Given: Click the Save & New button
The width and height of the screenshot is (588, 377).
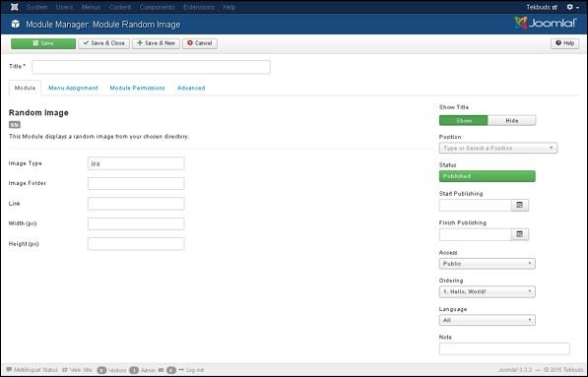Looking at the screenshot, I should click(x=156, y=43).
